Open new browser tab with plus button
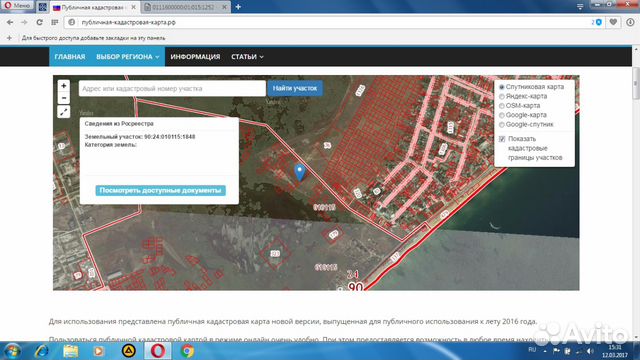The width and height of the screenshot is (640, 360). pyautogui.click(x=238, y=7)
